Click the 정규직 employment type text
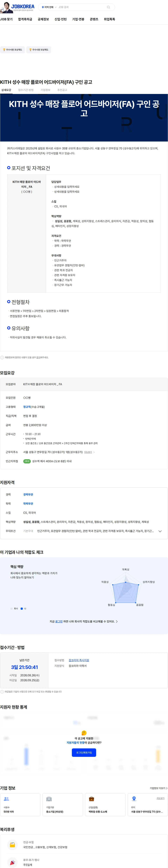The width and height of the screenshot is (168, 868). 27,407
